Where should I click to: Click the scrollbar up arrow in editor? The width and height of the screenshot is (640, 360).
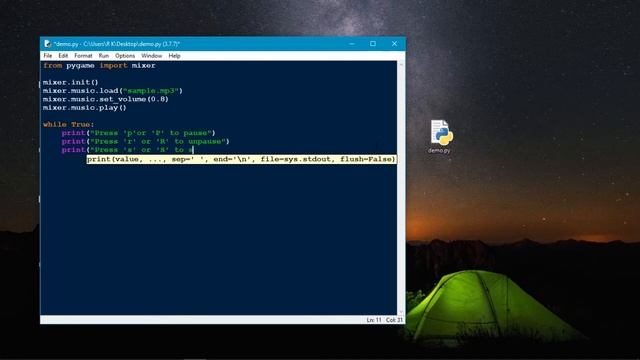coord(401,64)
